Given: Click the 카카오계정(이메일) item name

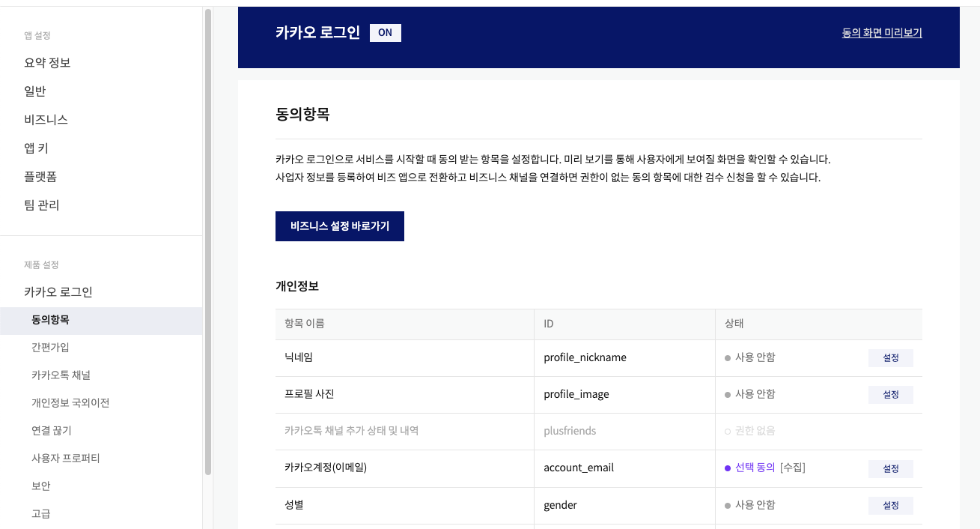Looking at the screenshot, I should pyautogui.click(x=326, y=468).
